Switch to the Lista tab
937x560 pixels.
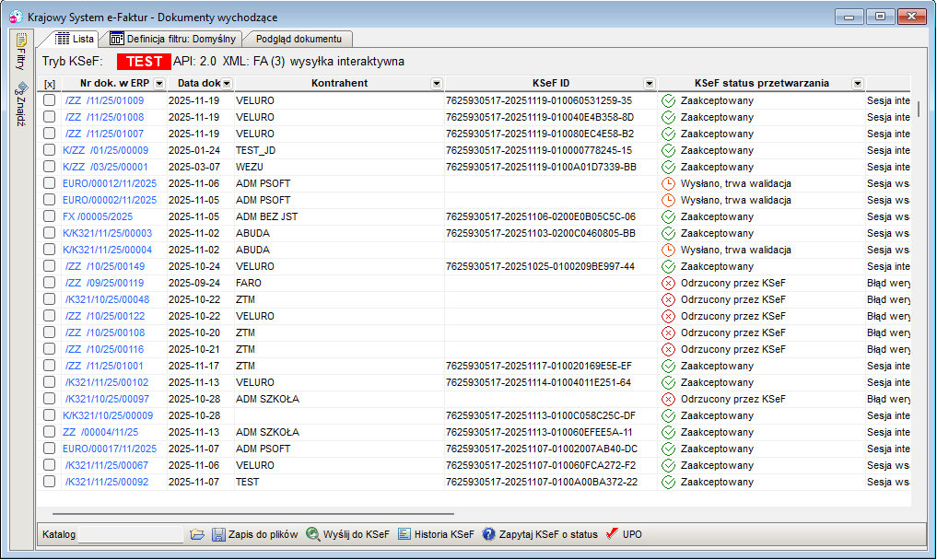(75, 39)
